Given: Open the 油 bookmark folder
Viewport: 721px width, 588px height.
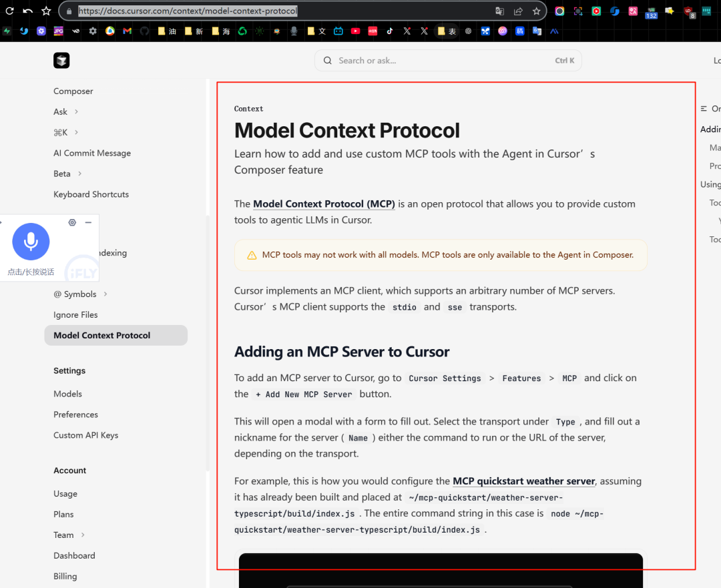Looking at the screenshot, I should (166, 31).
